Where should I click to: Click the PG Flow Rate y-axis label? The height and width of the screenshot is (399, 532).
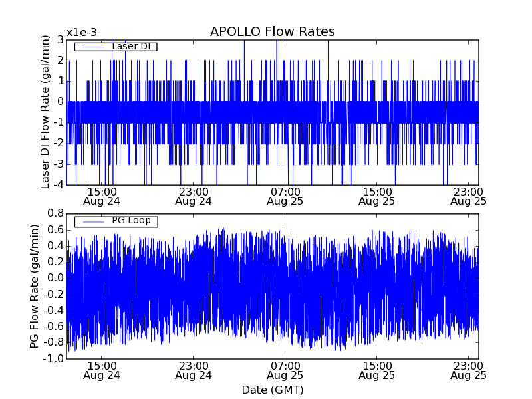34,286
